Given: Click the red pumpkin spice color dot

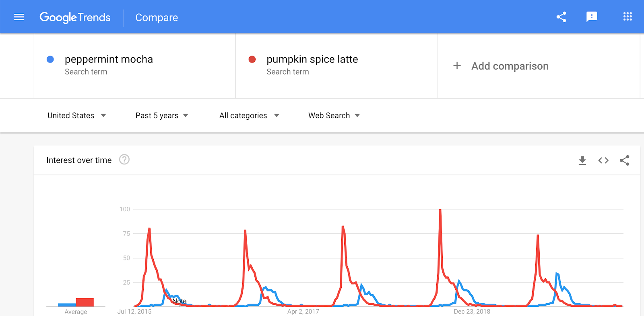Looking at the screenshot, I should (x=252, y=60).
